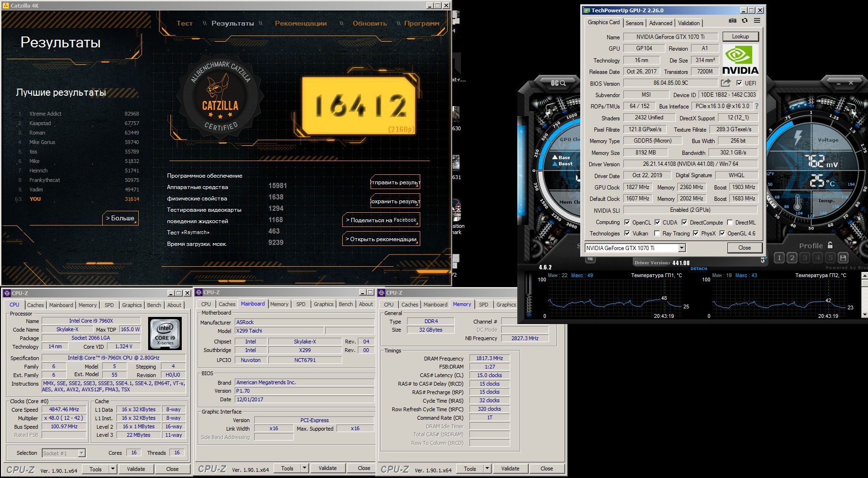Click the Intel Core i9 logo in CPU-Z

tap(165, 334)
